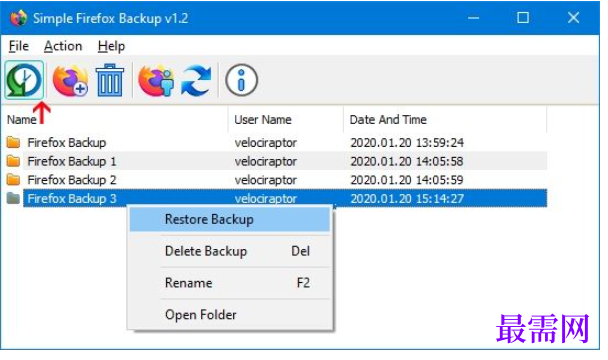Viewport: 608px width, 360px height.
Task: Open the Help menu
Action: pos(111,46)
